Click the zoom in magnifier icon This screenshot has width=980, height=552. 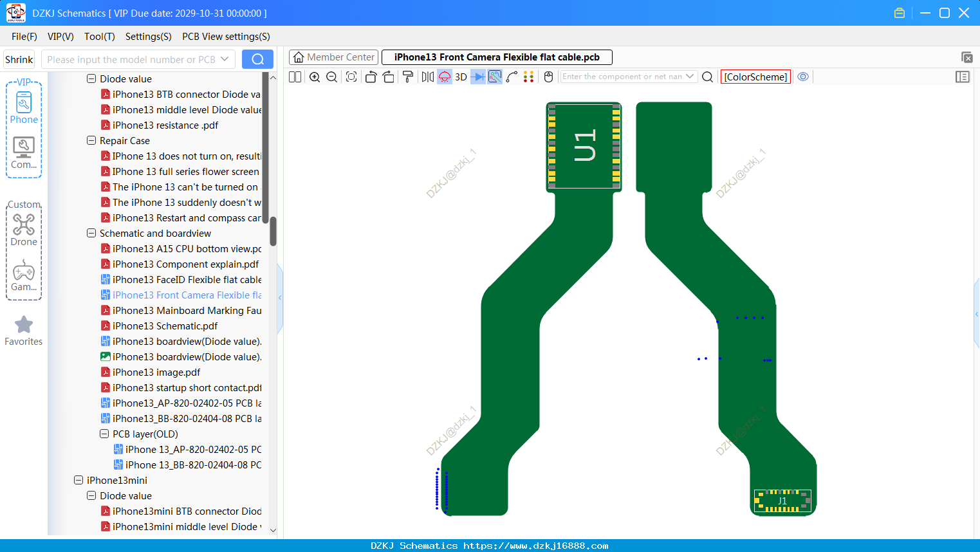click(315, 77)
